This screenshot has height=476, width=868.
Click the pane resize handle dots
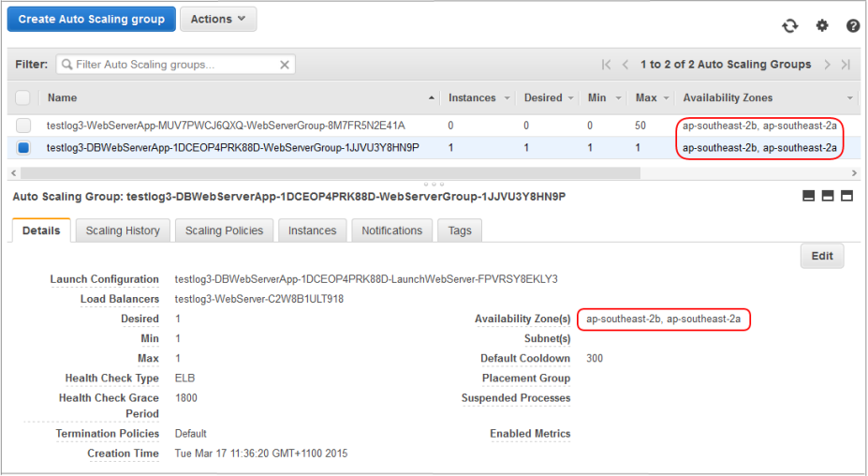coord(434,184)
